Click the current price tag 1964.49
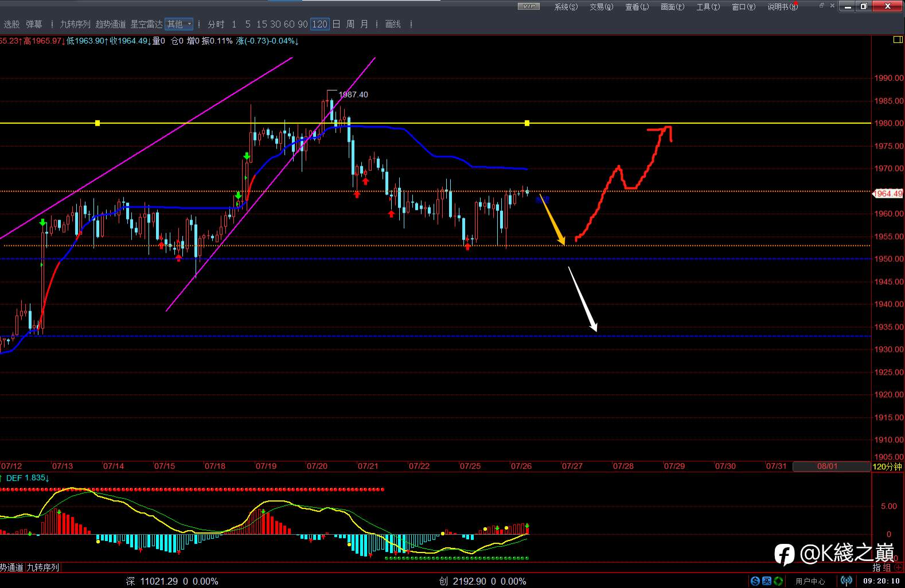The width and height of the screenshot is (905, 588). pyautogui.click(x=888, y=193)
